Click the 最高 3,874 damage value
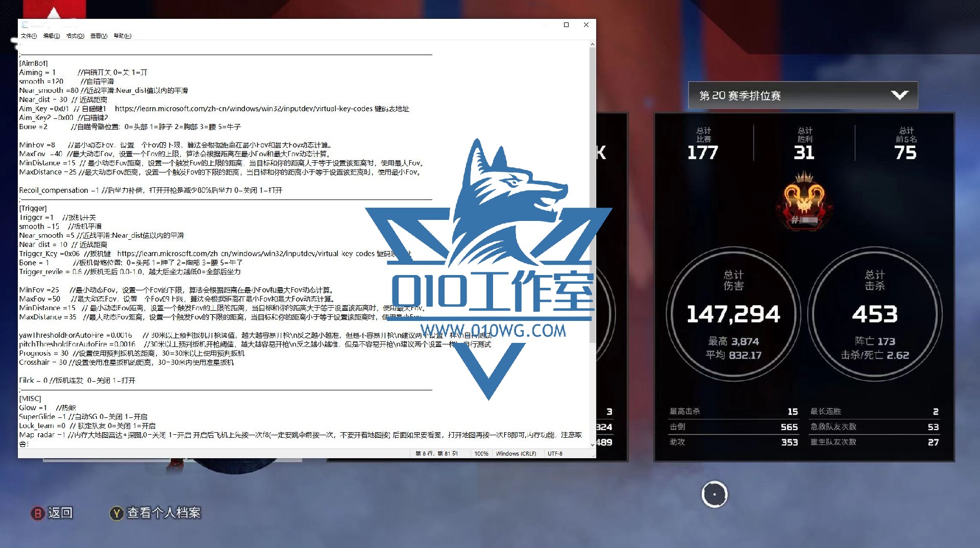Screen dimensions: 980x548 (x=733, y=341)
